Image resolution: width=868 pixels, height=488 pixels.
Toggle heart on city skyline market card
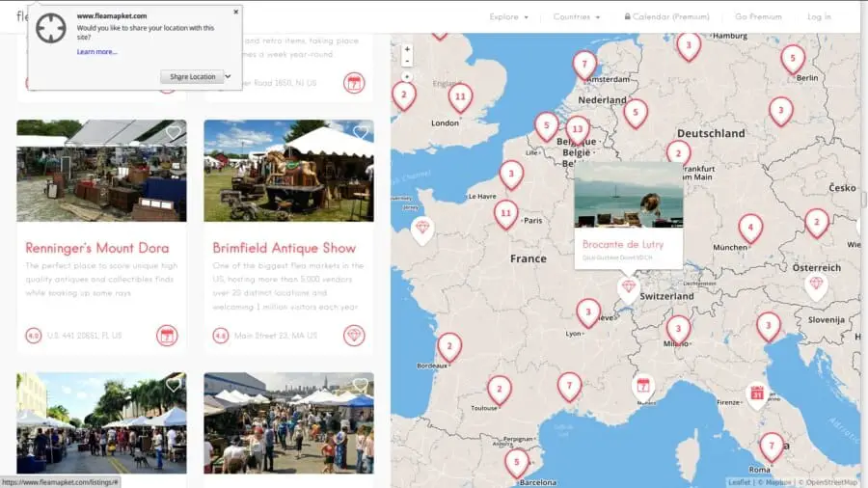[361, 385]
